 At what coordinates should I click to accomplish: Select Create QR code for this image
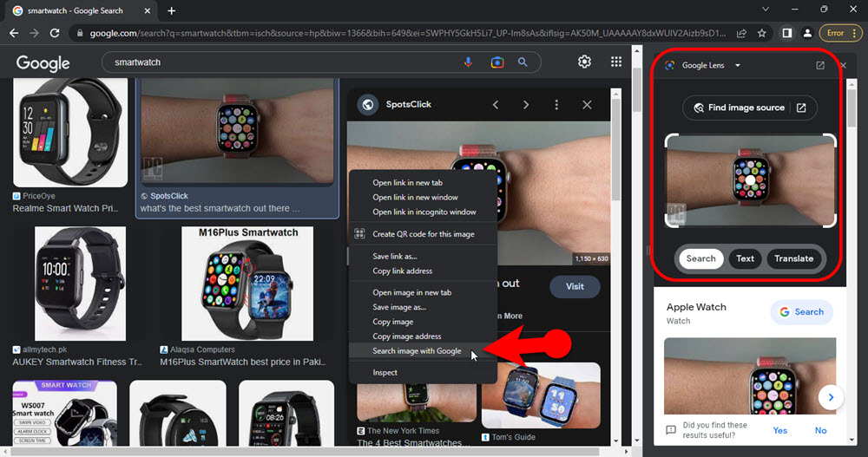point(423,234)
